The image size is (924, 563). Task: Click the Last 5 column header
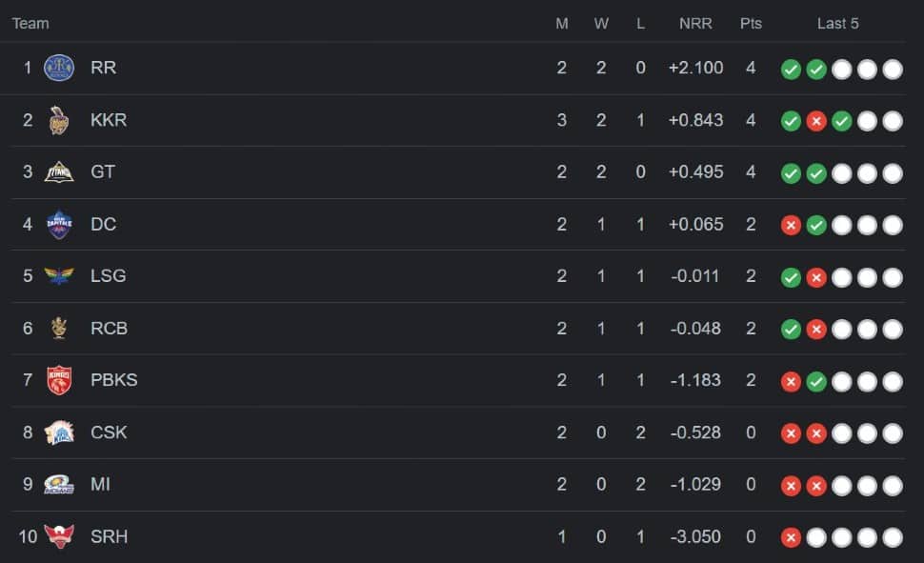[x=837, y=24]
